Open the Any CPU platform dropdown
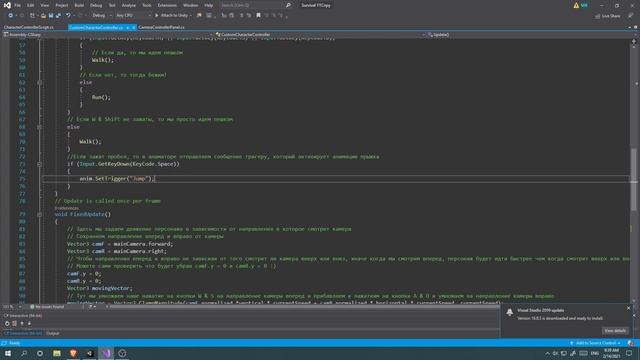640x360 pixels. click(133, 16)
